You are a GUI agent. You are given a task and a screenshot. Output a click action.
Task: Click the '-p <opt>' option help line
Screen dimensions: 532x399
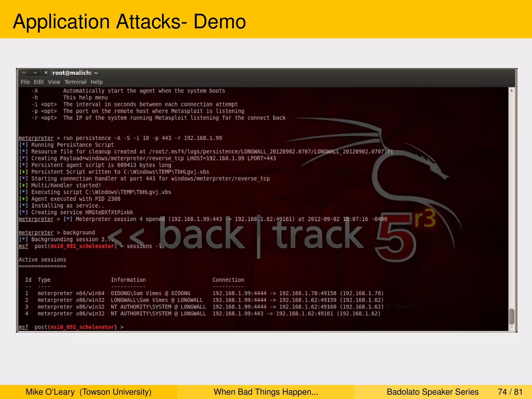pyautogui.click(x=138, y=111)
